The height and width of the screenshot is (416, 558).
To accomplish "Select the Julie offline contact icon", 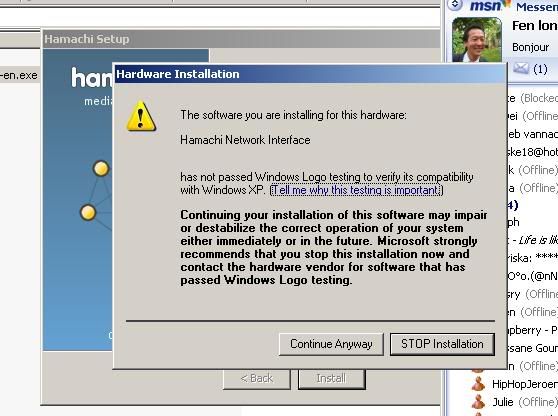I will tap(478, 402).
